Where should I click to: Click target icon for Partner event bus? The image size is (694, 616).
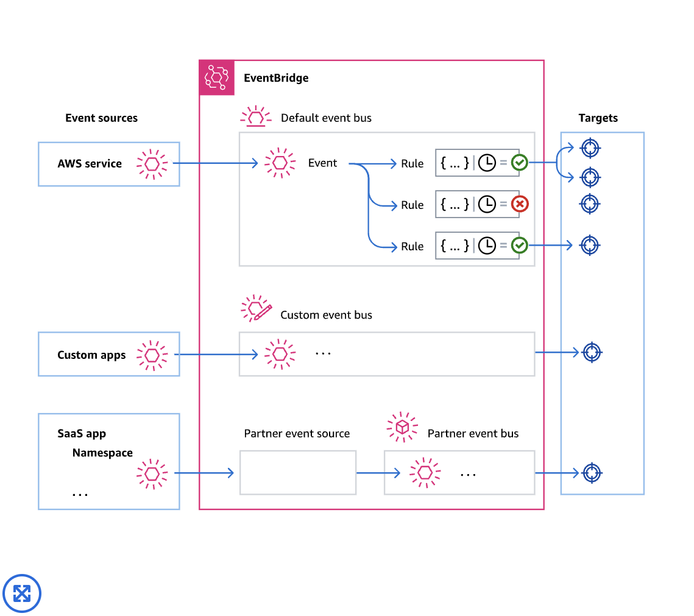click(x=592, y=473)
